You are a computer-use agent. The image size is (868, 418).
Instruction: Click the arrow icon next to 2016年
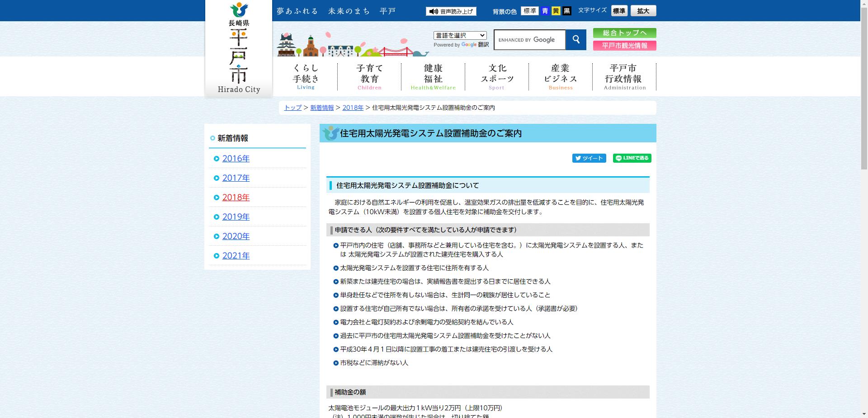217,159
